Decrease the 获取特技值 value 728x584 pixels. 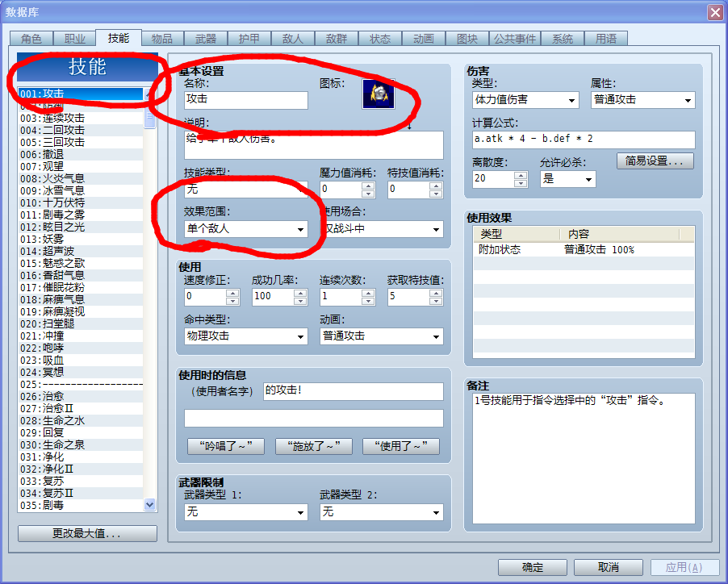click(x=436, y=301)
